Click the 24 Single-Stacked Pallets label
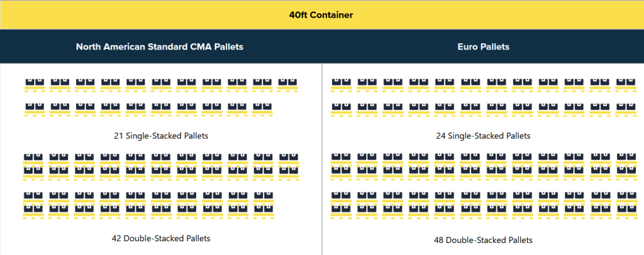Screen dimensions: 644x255 pyautogui.click(x=484, y=136)
